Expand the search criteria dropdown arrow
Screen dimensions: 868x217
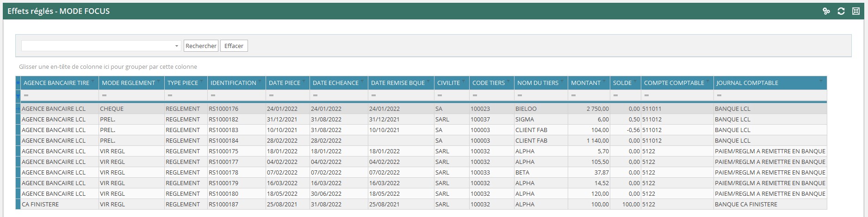click(176, 46)
